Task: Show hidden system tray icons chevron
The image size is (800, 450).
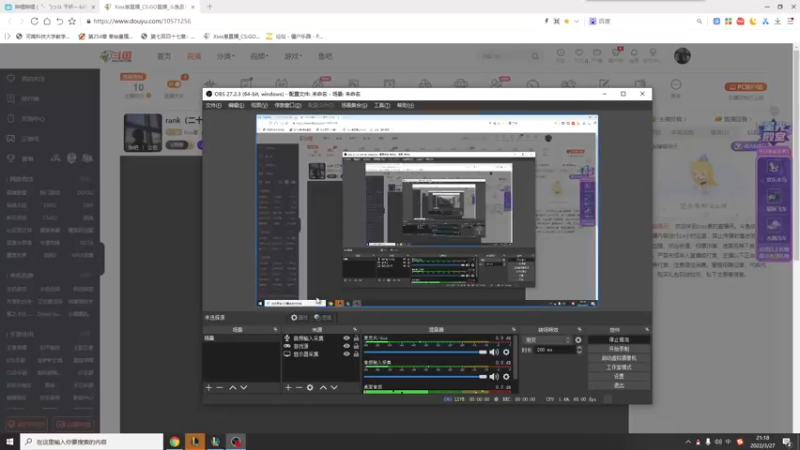Action: [x=688, y=442]
